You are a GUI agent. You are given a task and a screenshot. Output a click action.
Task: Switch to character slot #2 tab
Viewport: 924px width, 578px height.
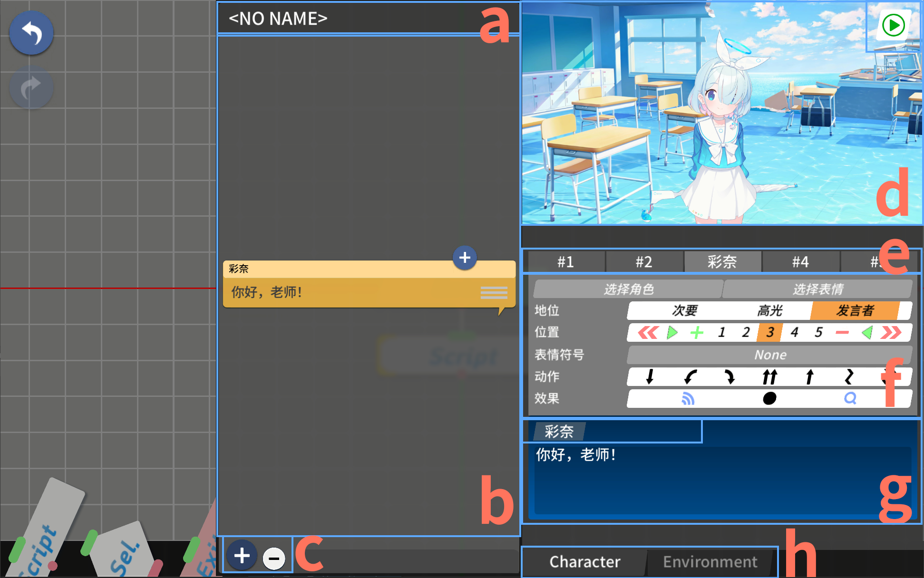click(644, 262)
